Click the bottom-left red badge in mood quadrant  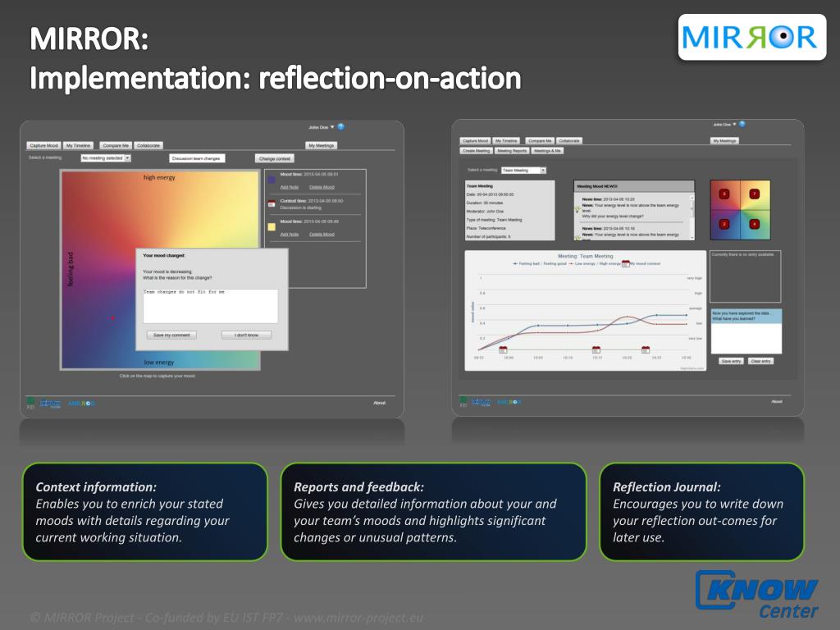tap(724, 224)
